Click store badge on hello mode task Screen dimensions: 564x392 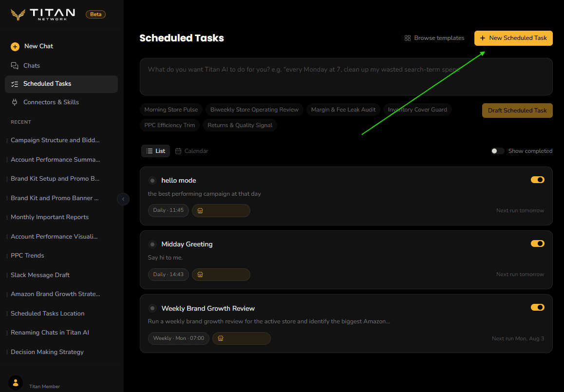tap(221, 211)
